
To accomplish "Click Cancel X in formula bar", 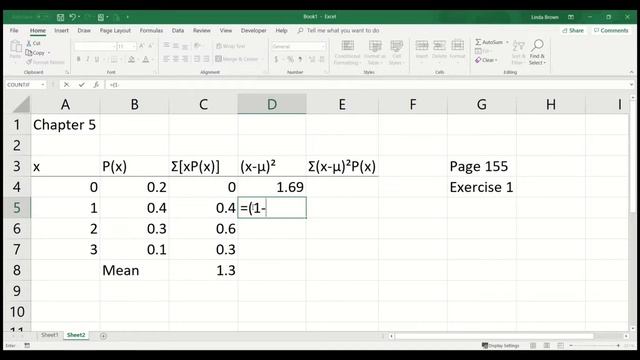I will point(67,84).
